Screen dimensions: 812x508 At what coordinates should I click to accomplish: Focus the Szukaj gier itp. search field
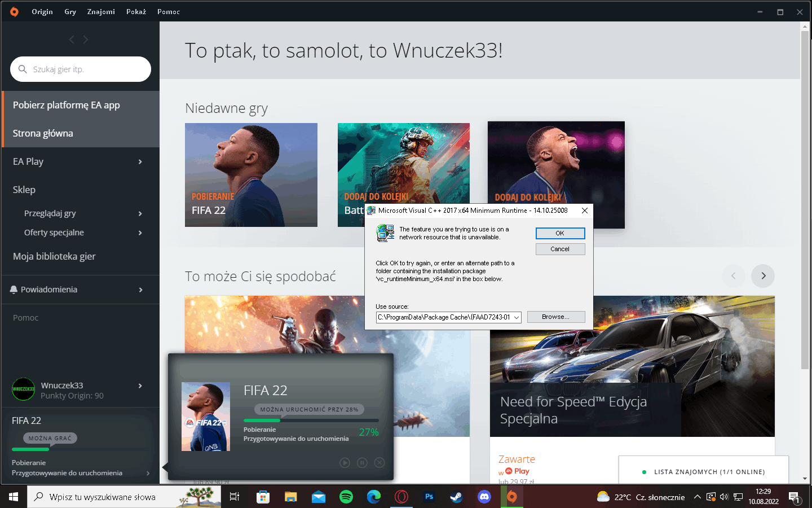(x=81, y=69)
